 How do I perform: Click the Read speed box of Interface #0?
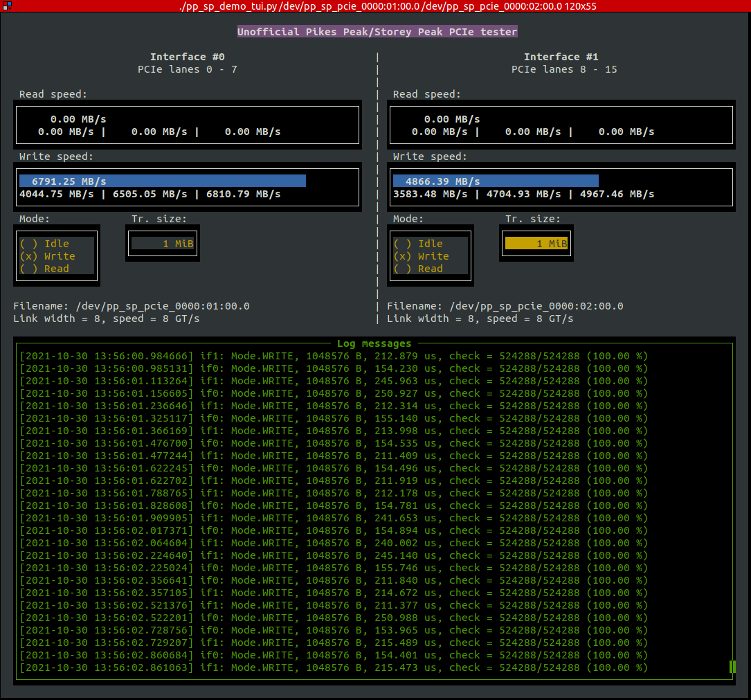click(x=187, y=125)
